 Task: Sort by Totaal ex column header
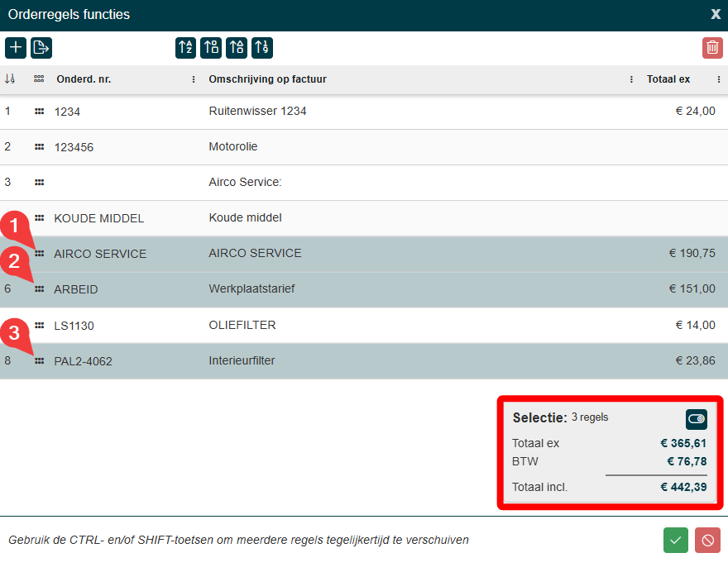(x=668, y=79)
